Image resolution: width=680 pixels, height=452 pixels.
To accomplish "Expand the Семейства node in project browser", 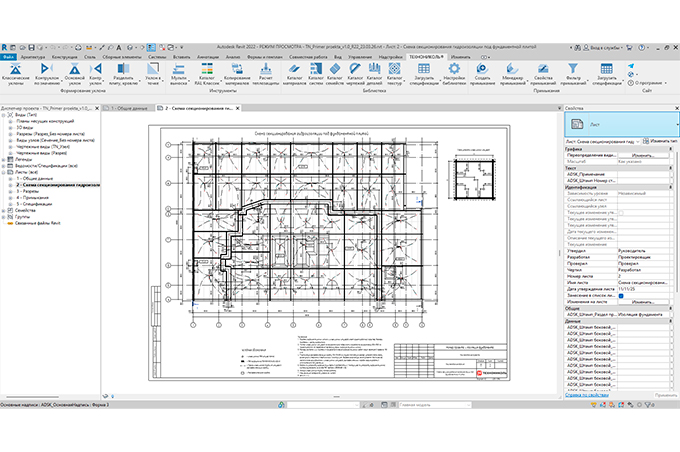I will point(4,211).
